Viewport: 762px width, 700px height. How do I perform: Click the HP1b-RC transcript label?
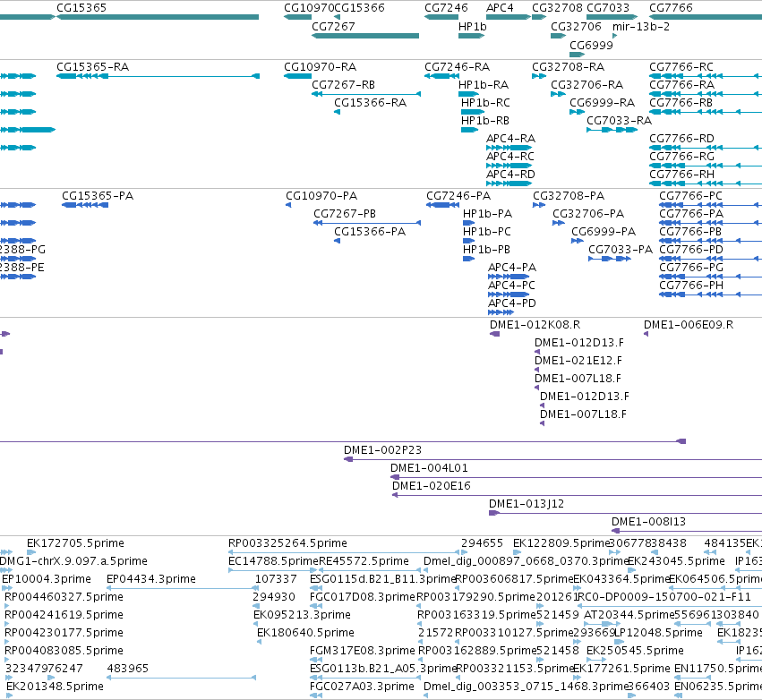[485, 103]
